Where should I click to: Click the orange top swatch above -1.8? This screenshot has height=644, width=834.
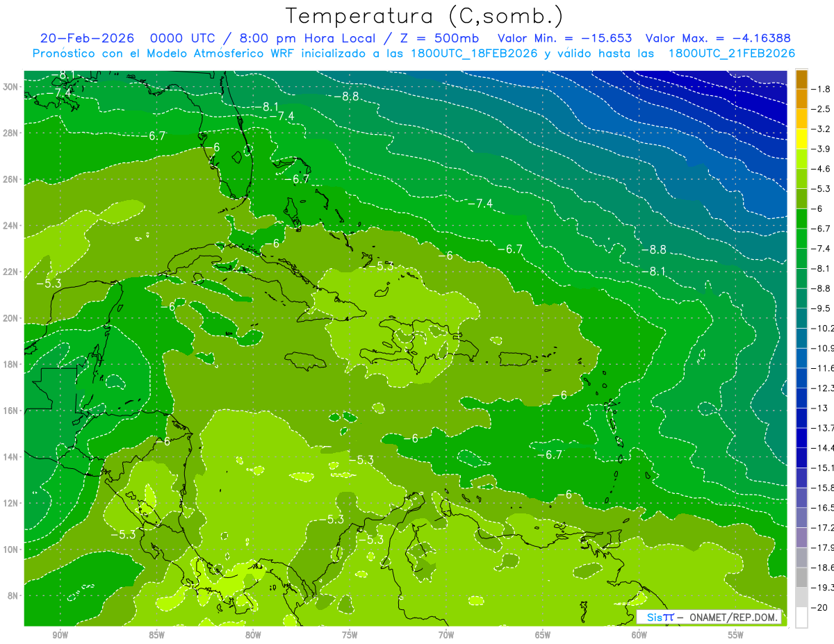pos(801,79)
